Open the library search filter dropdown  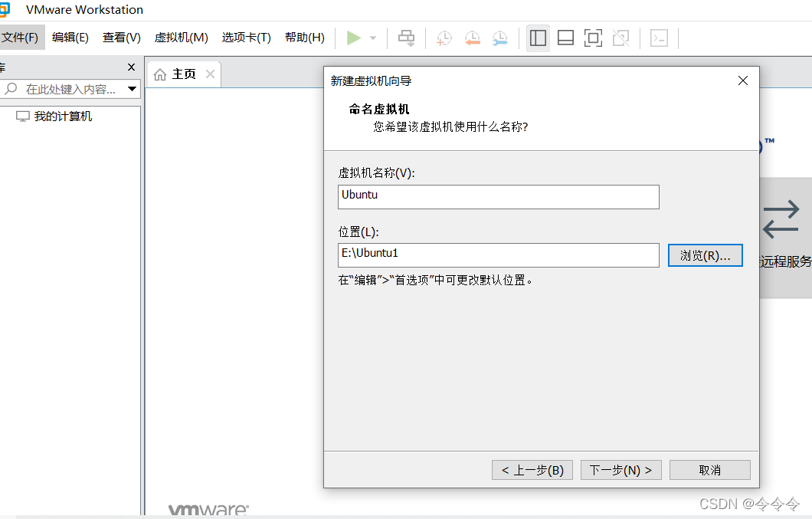pyautogui.click(x=132, y=89)
